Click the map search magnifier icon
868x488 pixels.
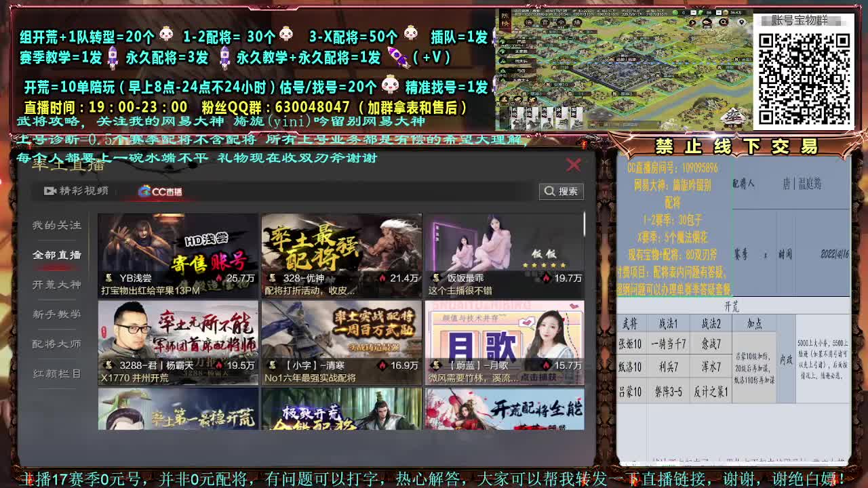click(724, 22)
